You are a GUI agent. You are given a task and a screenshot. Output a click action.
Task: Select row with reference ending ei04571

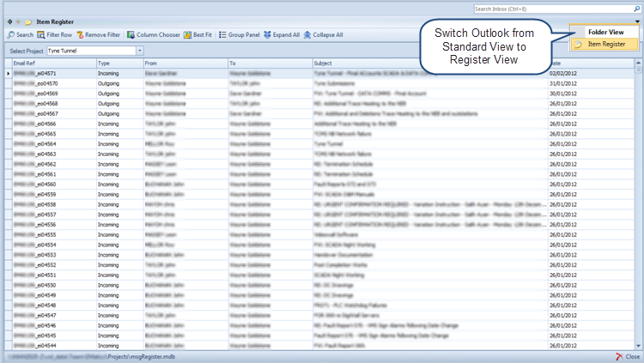[319, 74]
